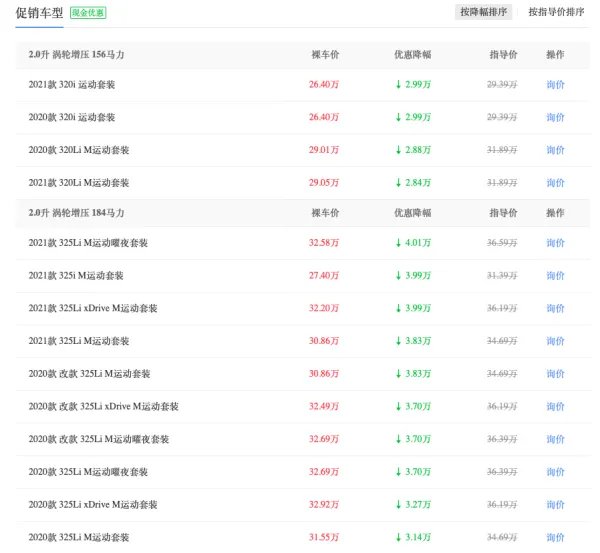Image resolution: width=600 pixels, height=553 pixels.
Task: Click the 27.40万 bare car price
Action: 324,276
